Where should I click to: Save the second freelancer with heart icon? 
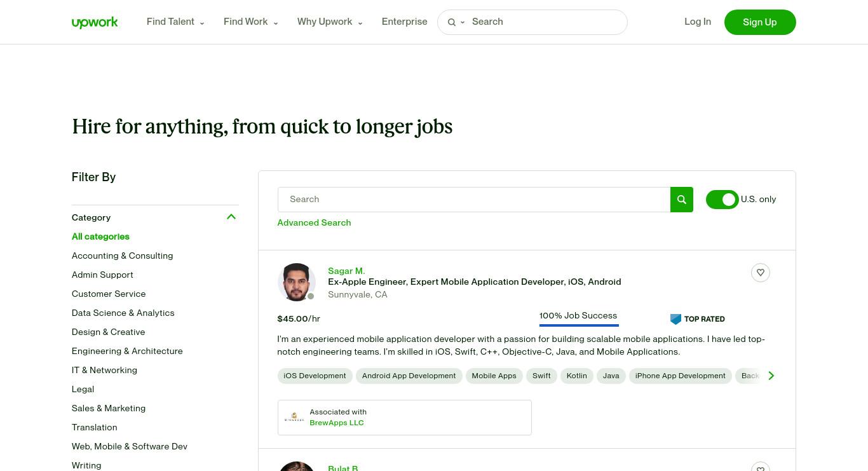pyautogui.click(x=760, y=467)
